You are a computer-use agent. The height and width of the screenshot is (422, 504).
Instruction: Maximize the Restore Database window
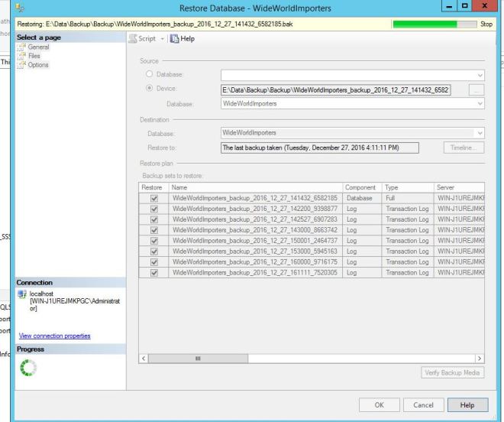(465, 6)
